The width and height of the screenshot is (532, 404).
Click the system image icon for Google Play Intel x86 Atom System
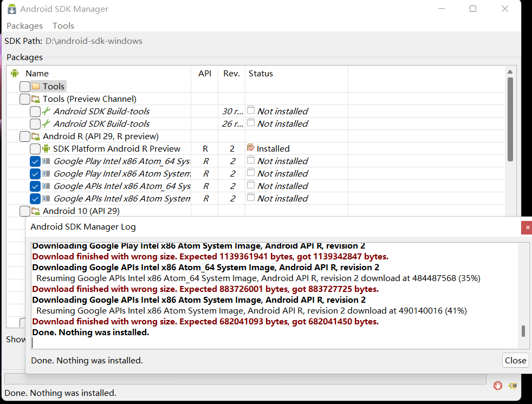(x=46, y=174)
